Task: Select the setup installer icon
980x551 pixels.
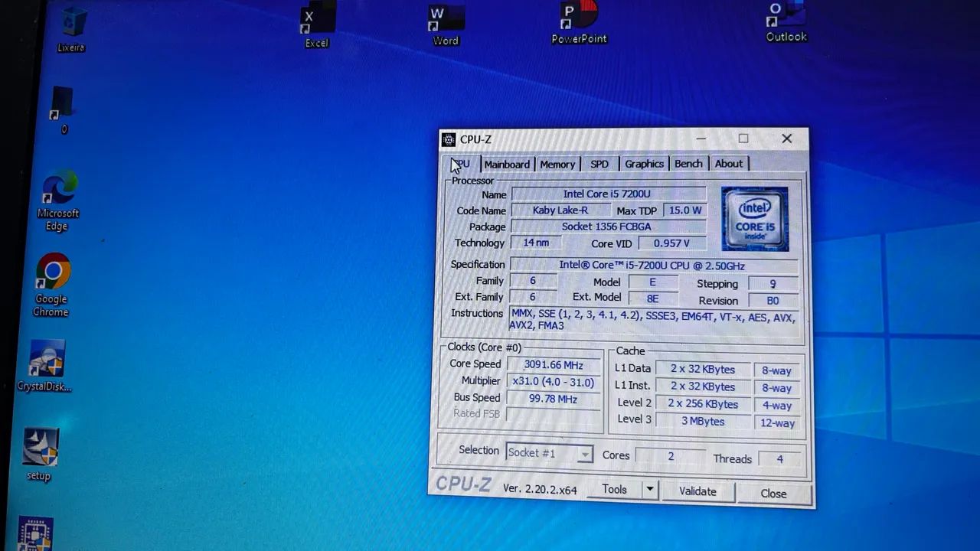Action: coord(39,454)
